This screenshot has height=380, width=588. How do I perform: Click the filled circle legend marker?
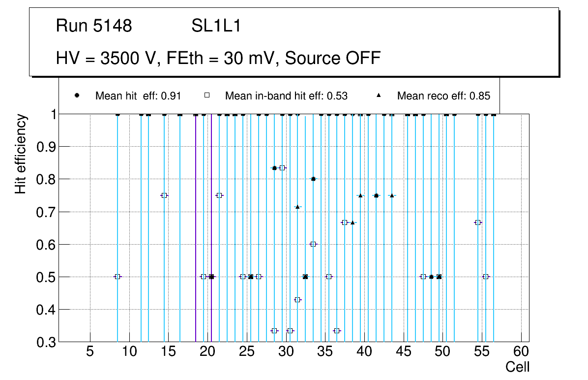pos(77,96)
